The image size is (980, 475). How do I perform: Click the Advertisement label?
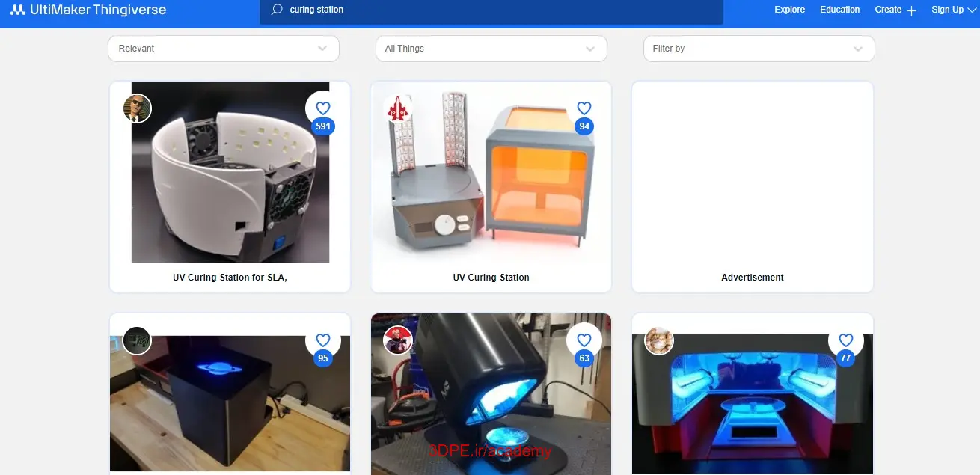(753, 278)
